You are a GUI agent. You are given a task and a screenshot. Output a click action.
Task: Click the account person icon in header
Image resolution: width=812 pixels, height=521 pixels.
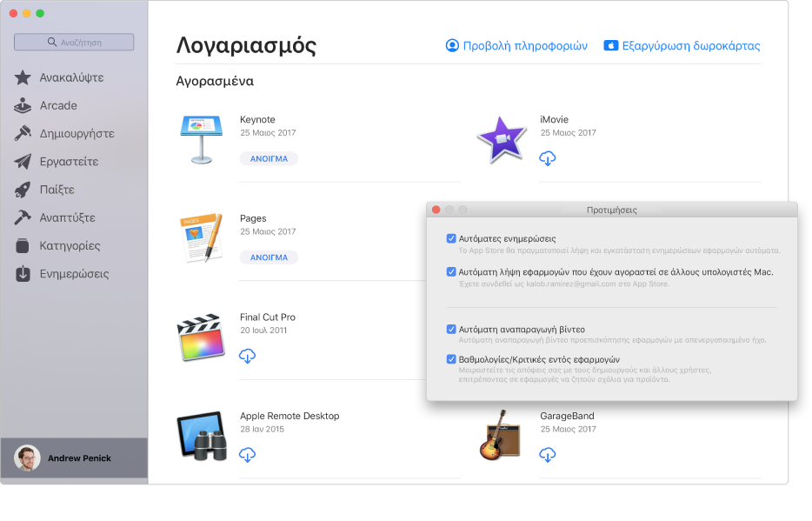[452, 45]
